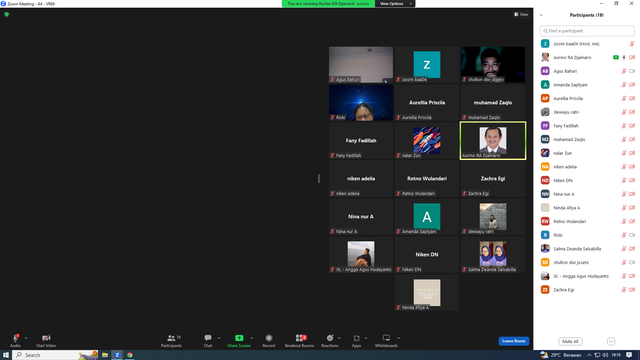Open taskbar notifications icon

[629, 355]
